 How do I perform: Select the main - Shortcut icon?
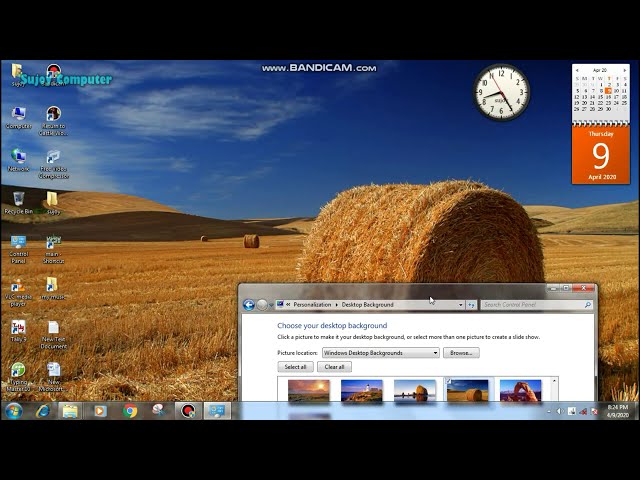pyautogui.click(x=53, y=249)
